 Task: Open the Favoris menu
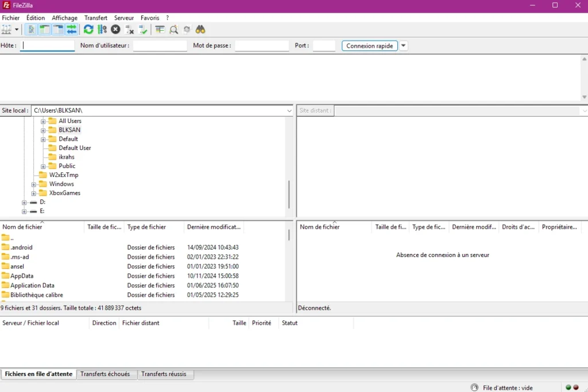point(150,18)
